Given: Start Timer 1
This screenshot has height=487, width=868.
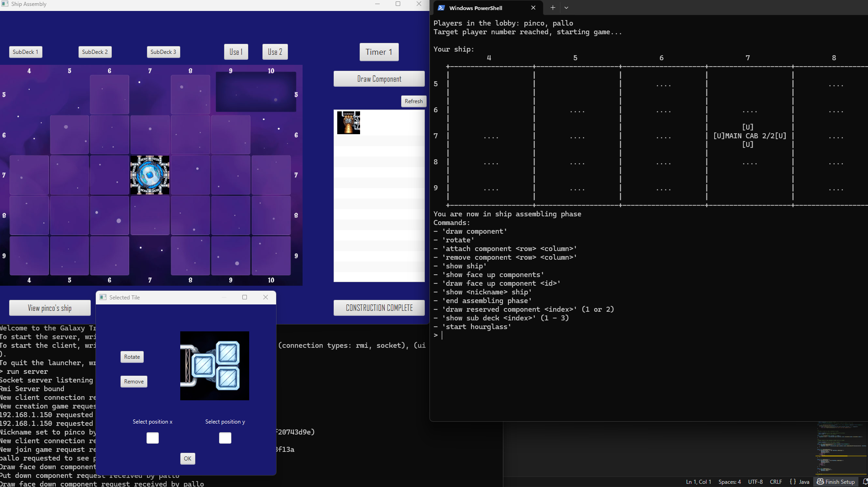Looking at the screenshot, I should 379,52.
